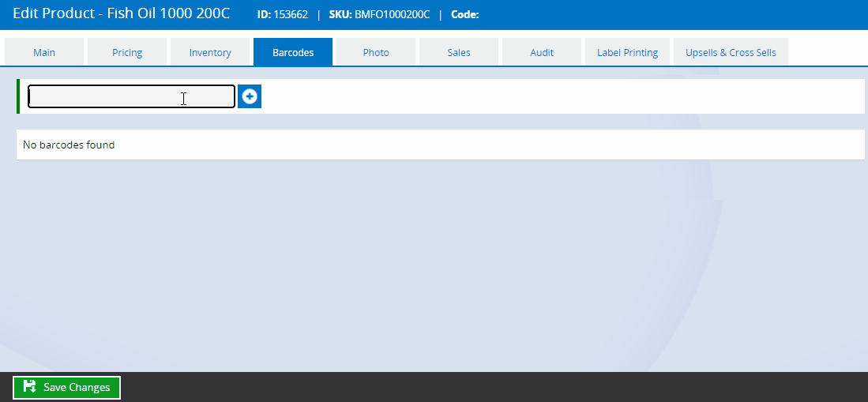Go to the Inventory tab

[210, 52]
